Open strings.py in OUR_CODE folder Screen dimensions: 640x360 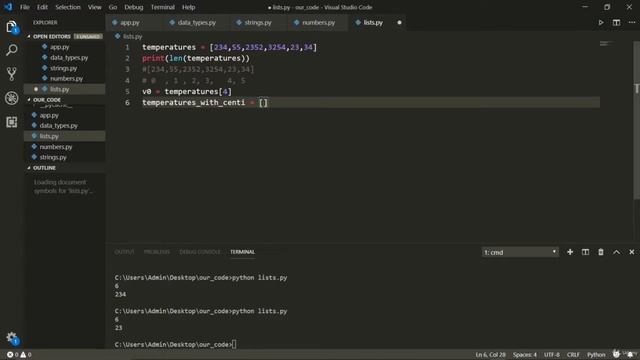65,157
